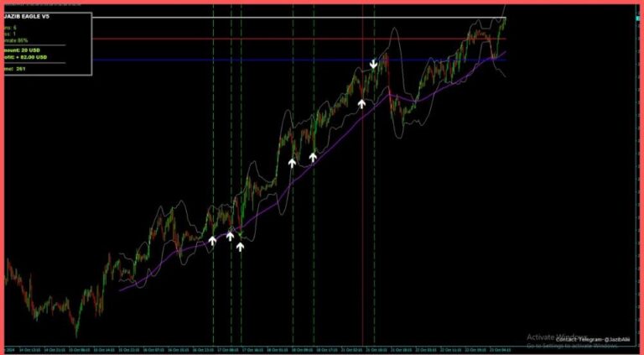Click the up arrow beside the red vertical line
The height and width of the screenshot is (355, 644).
point(361,103)
